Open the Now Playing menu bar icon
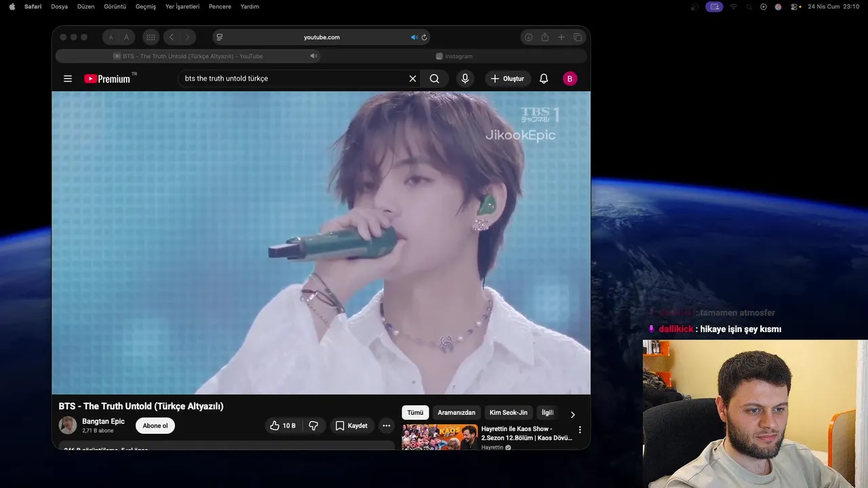 (x=764, y=7)
